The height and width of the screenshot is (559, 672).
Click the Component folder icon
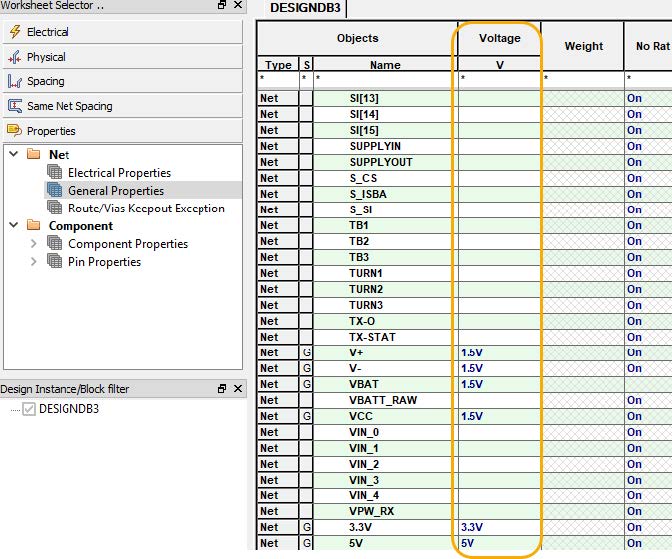click(33, 225)
